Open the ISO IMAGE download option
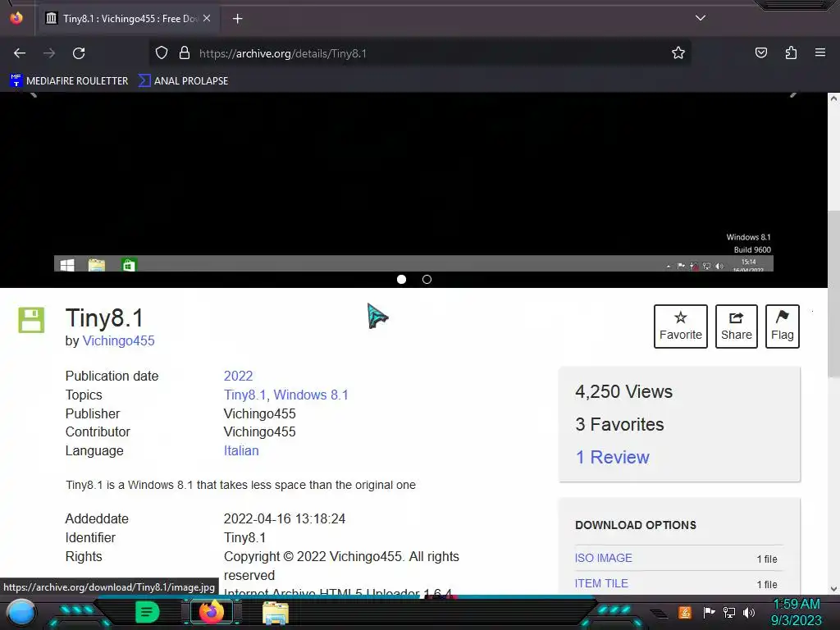 (x=603, y=558)
